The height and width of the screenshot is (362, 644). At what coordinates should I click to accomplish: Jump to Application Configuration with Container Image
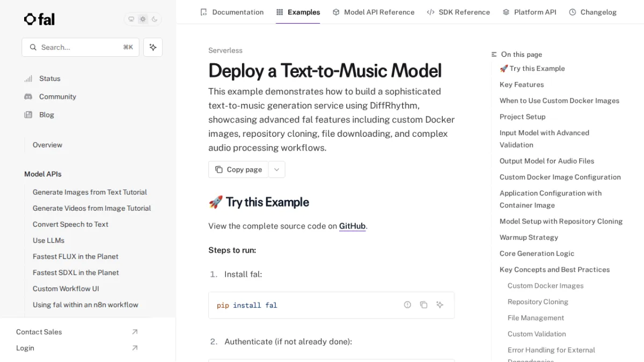551,199
